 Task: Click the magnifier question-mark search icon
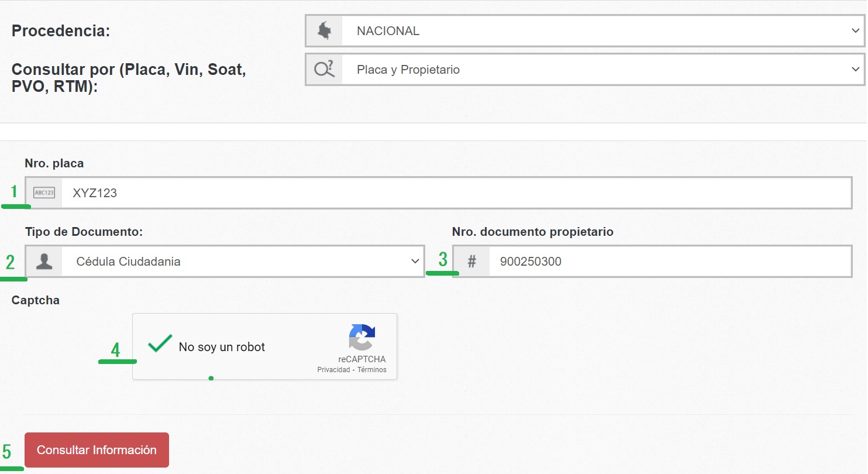pyautogui.click(x=324, y=70)
